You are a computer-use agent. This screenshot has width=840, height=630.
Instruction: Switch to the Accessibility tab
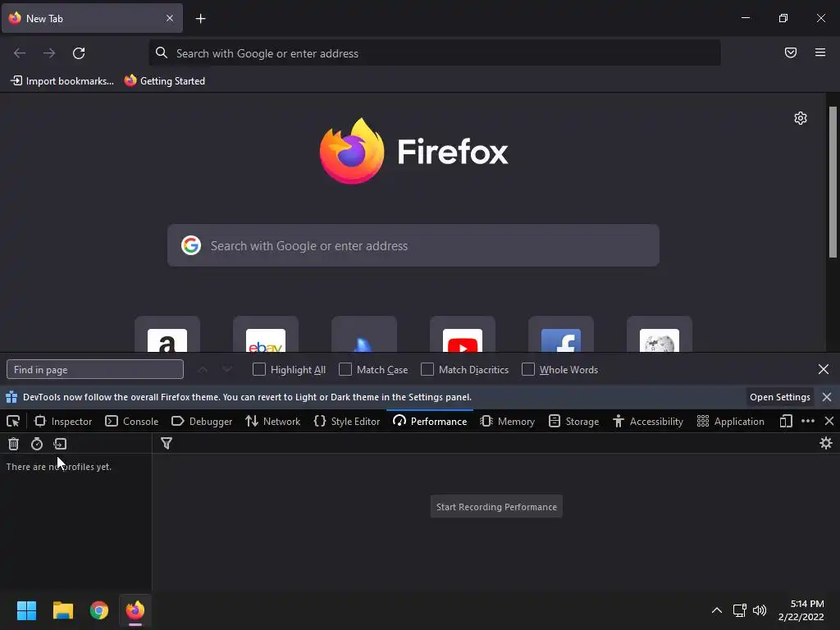[x=648, y=422]
